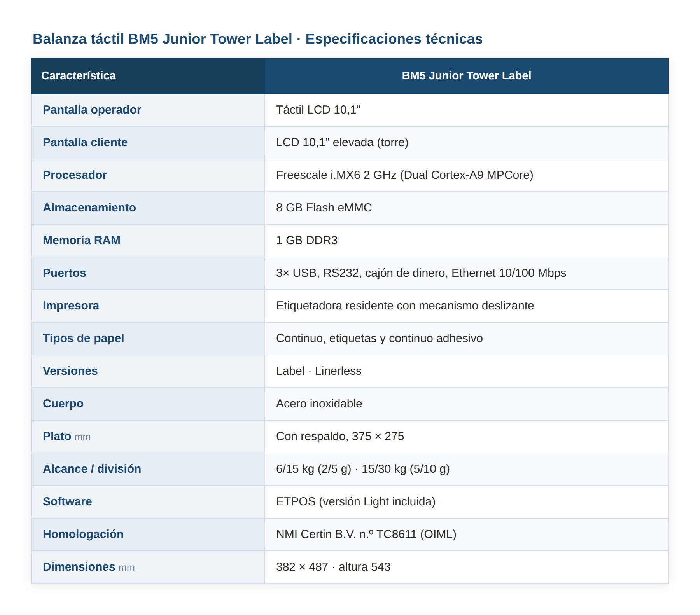Click the ETPOS software value
700x615 pixels.
356,501
